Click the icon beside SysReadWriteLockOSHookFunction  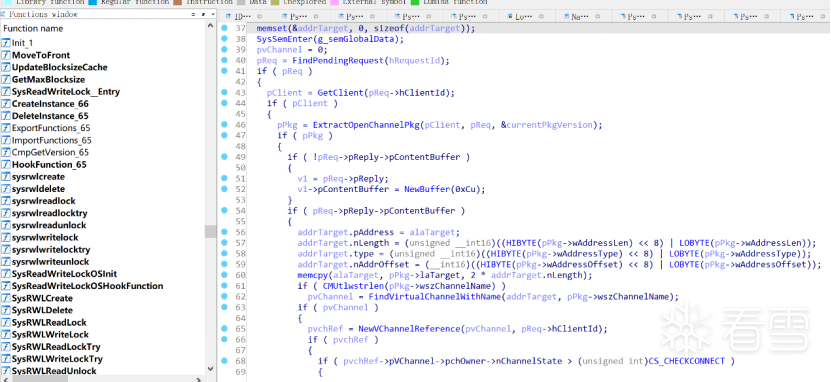(6, 286)
